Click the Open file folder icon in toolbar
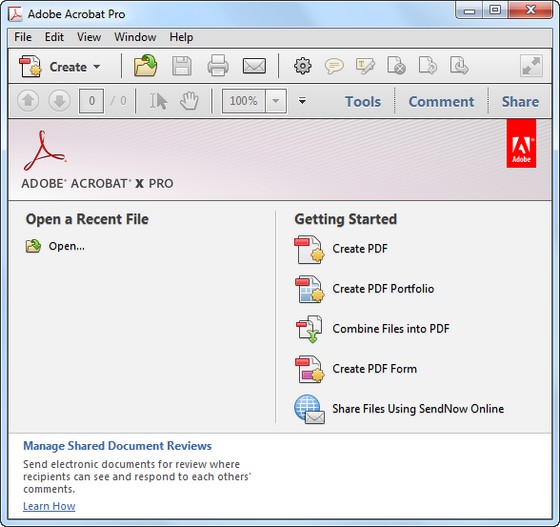560x527 pixels. [x=146, y=65]
